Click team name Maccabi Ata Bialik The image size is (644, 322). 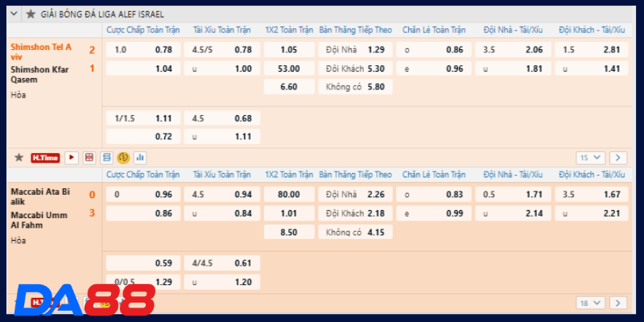coord(40,196)
